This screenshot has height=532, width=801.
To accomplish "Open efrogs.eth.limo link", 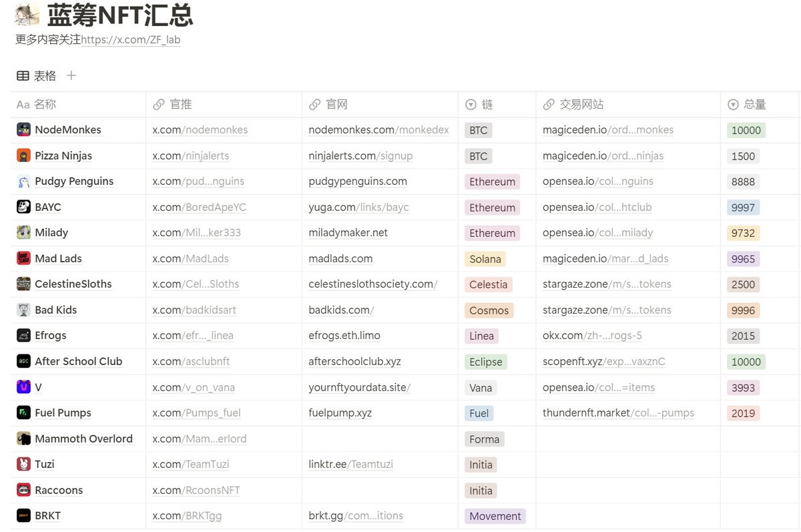I will pos(344,336).
